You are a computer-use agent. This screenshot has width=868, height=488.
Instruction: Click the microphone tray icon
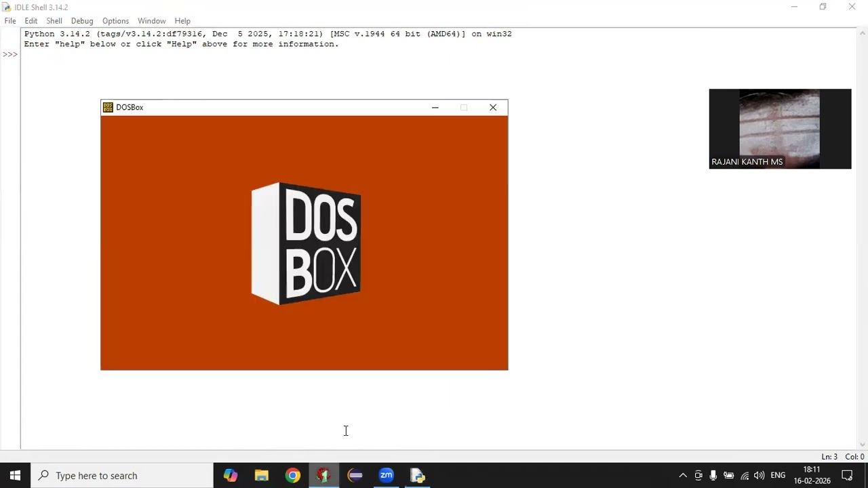click(x=713, y=475)
